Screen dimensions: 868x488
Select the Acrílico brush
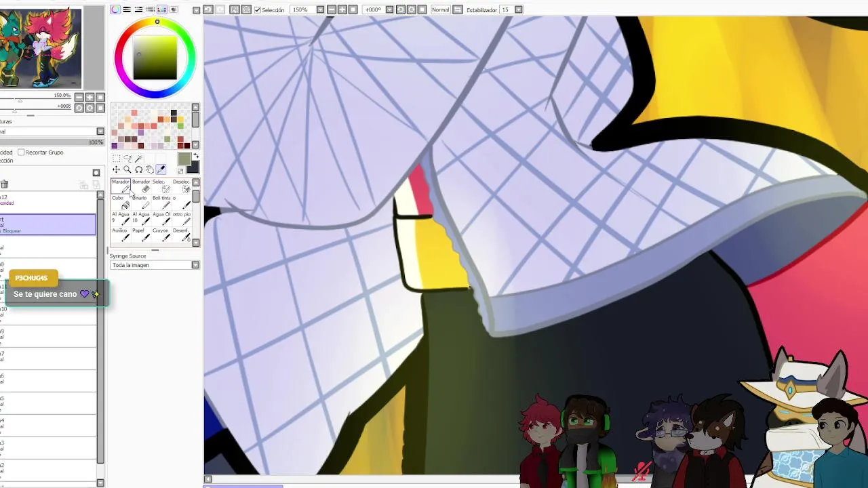(121, 235)
